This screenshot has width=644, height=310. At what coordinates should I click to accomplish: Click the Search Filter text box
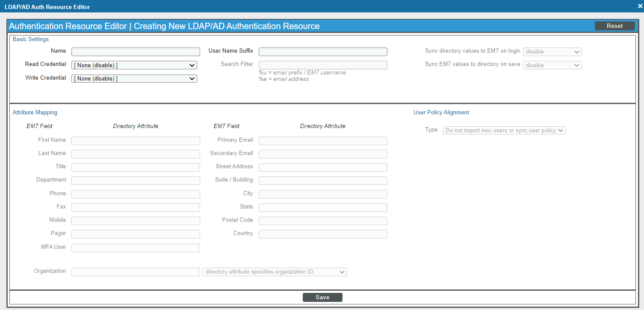point(323,65)
